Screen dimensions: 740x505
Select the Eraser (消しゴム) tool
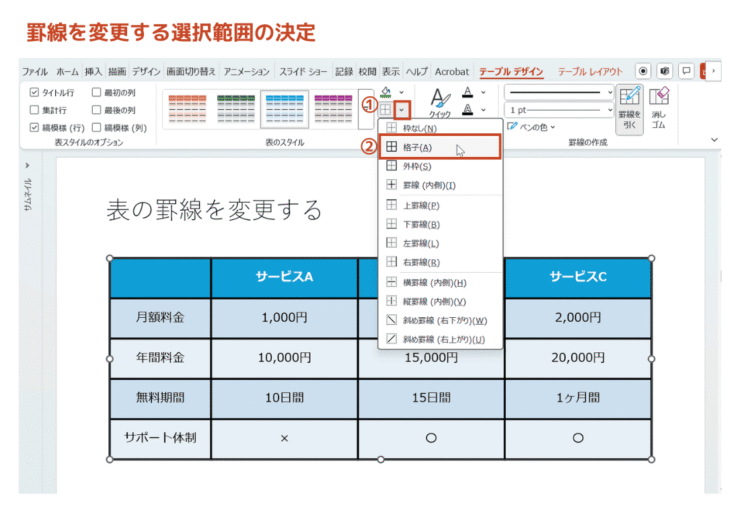pyautogui.click(x=659, y=109)
